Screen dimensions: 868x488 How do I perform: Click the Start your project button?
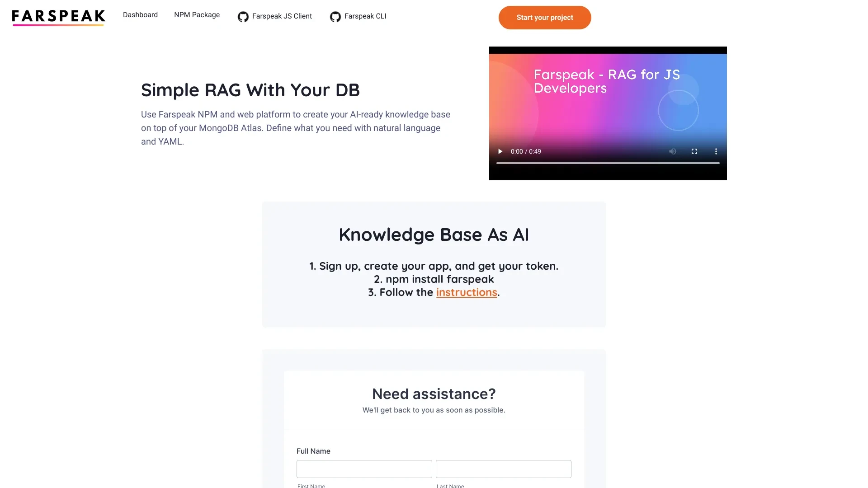(x=545, y=17)
